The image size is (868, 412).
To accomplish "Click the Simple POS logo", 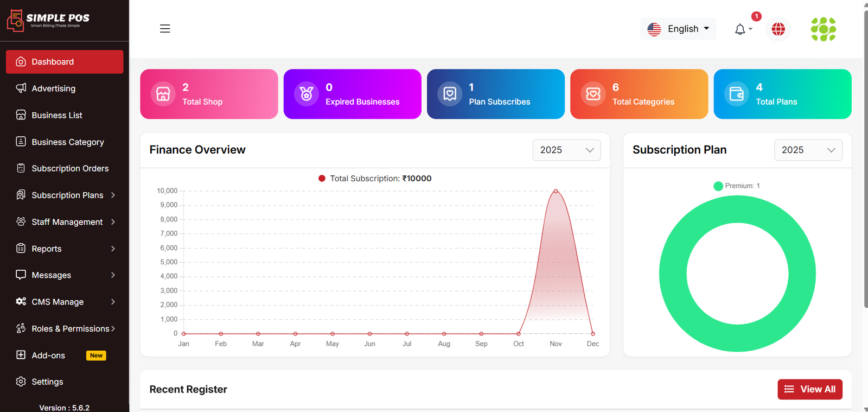I will (x=48, y=20).
